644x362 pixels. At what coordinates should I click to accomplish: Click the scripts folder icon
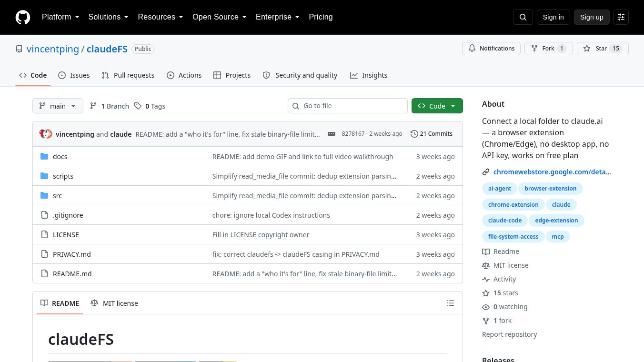click(44, 176)
